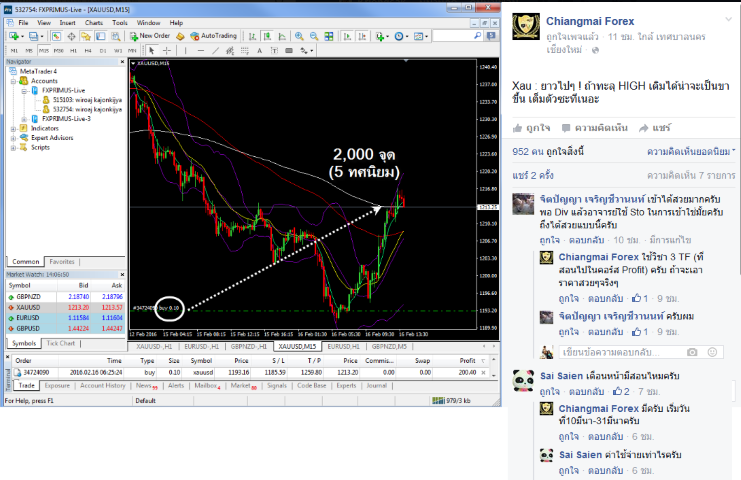Click the Facebook share arrow button
Image resolution: width=741 pixels, height=480 pixels.
point(655,128)
